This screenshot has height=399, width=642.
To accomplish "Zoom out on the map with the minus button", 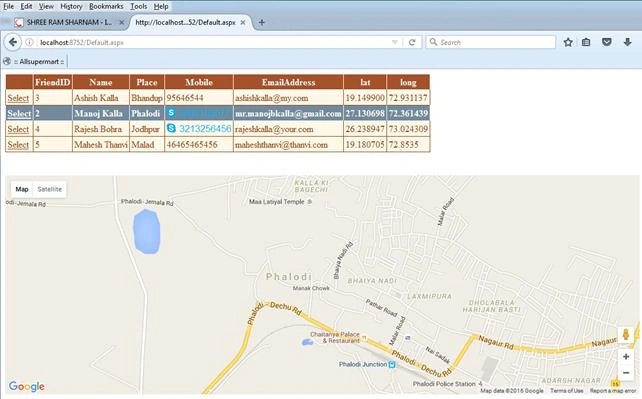I will [x=626, y=373].
